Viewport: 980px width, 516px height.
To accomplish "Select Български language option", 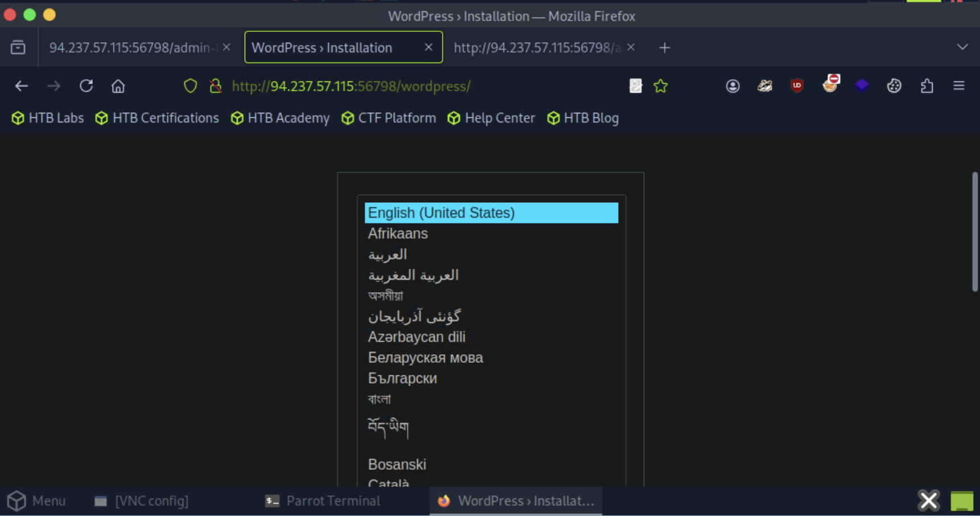I will pos(491,378).
